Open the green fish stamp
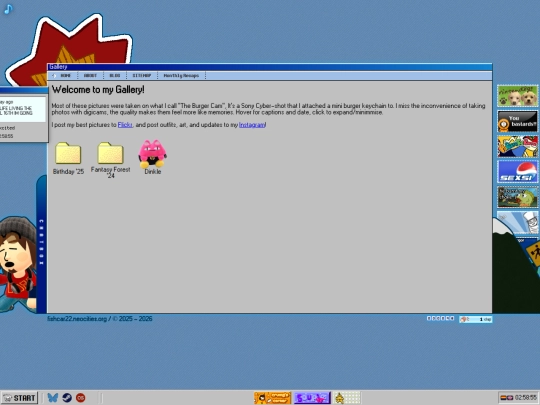 click(517, 197)
